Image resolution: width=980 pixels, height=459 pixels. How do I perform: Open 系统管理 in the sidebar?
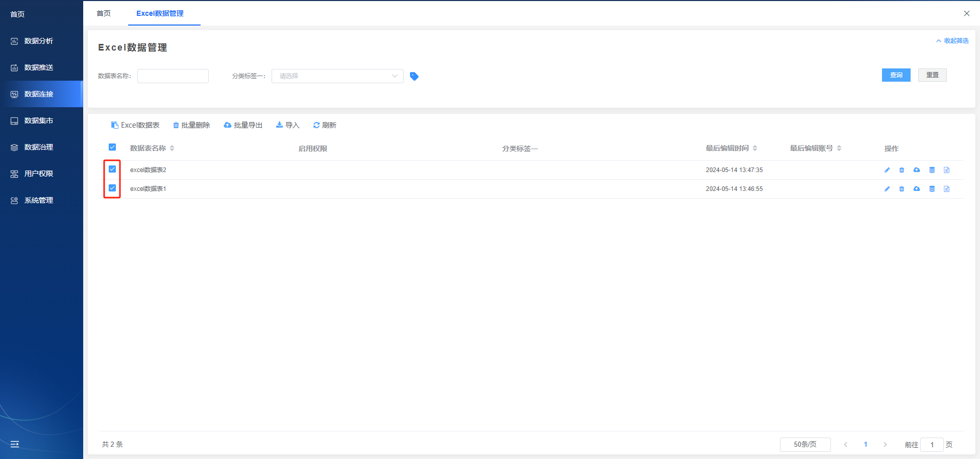[x=41, y=200]
